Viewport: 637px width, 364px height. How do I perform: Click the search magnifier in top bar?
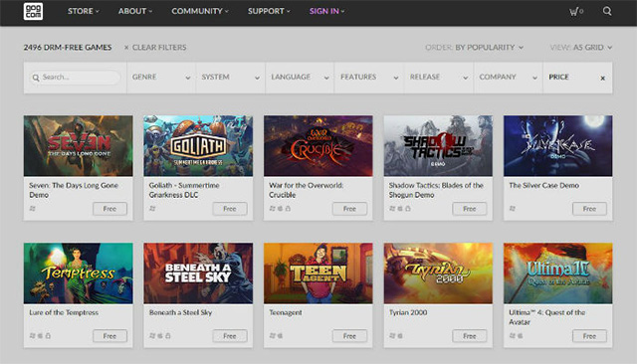[607, 11]
